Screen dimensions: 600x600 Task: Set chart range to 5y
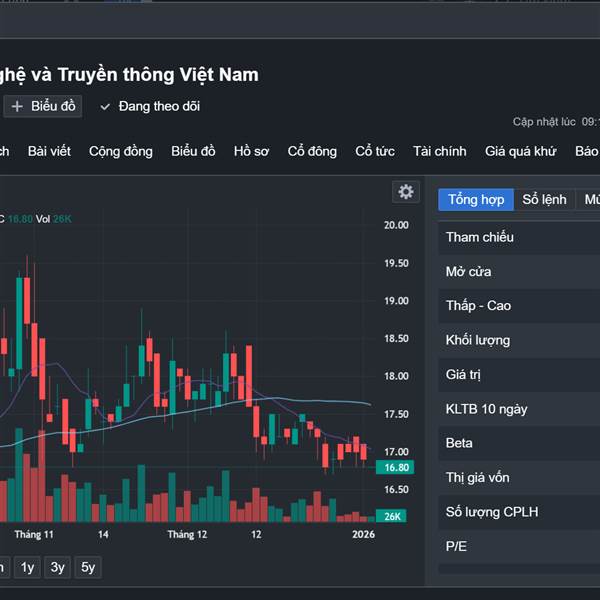(x=88, y=567)
